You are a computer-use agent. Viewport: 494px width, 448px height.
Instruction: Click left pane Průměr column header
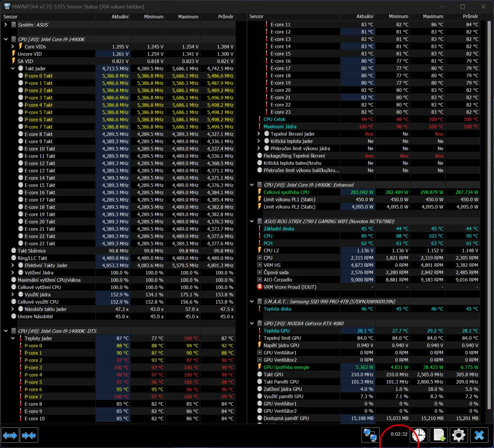[x=218, y=17]
